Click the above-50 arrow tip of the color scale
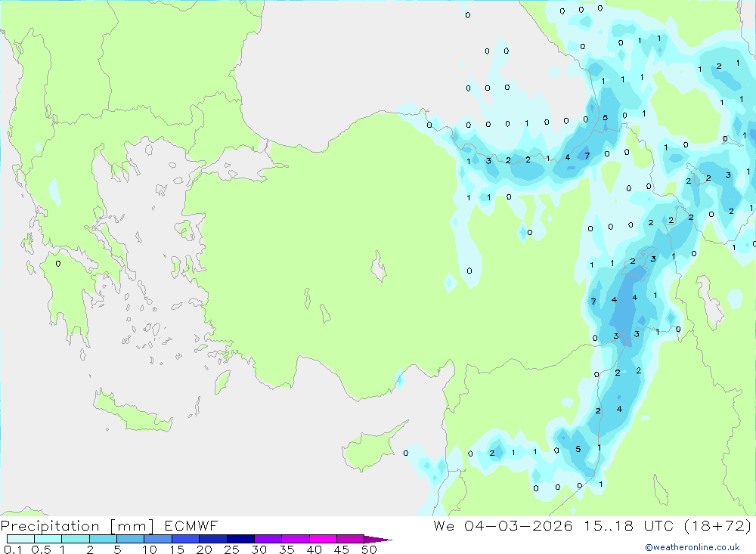Screen dimensions: 756x554 pos(378,540)
